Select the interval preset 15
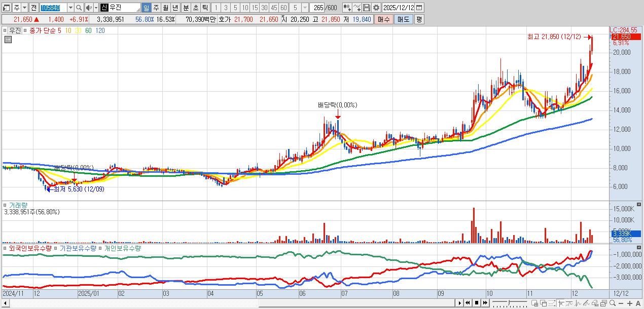Image resolution: width=644 pixels, height=309 pixels. point(254,8)
